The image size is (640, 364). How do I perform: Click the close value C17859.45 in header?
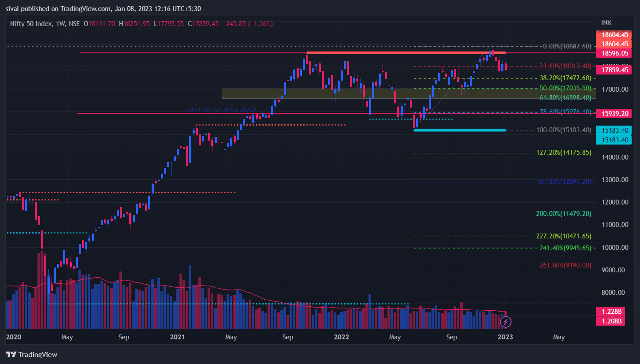[x=203, y=24]
